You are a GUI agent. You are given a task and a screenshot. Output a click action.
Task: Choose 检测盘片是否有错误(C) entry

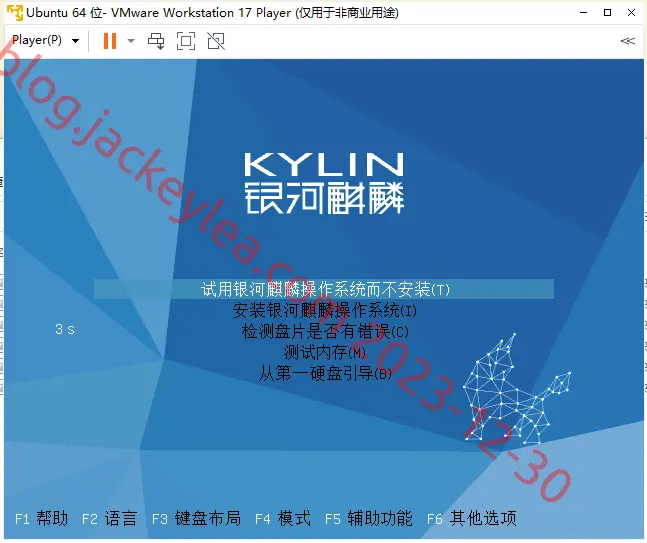[x=325, y=331]
